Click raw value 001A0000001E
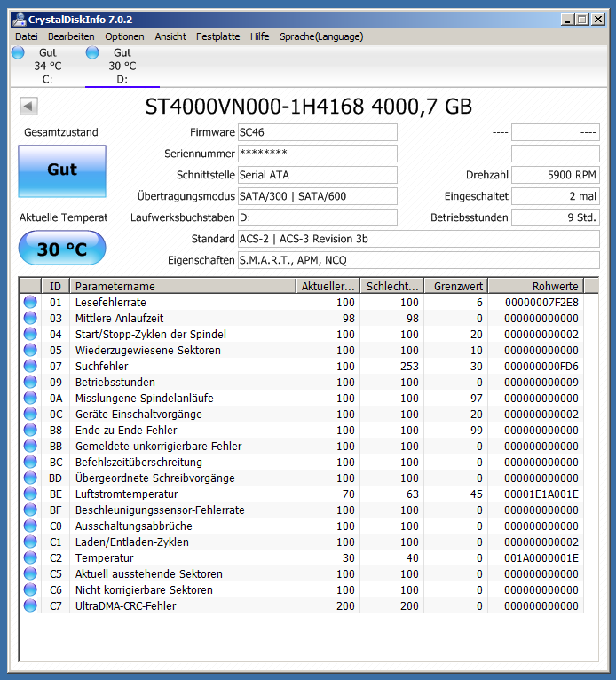Viewport: 616px width, 680px height. coord(541,557)
